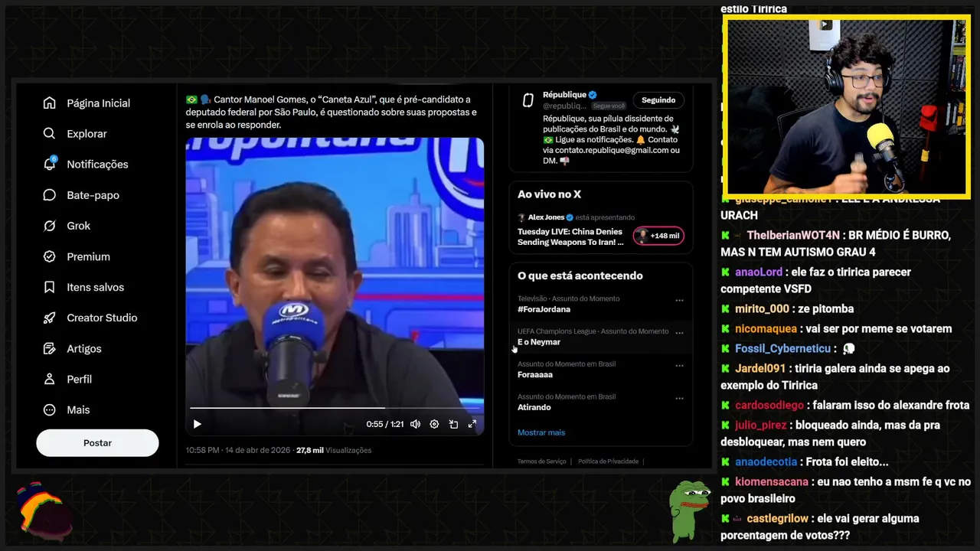Click Mostrar mais link
Viewport: 980px width, 551px height.
click(x=541, y=432)
